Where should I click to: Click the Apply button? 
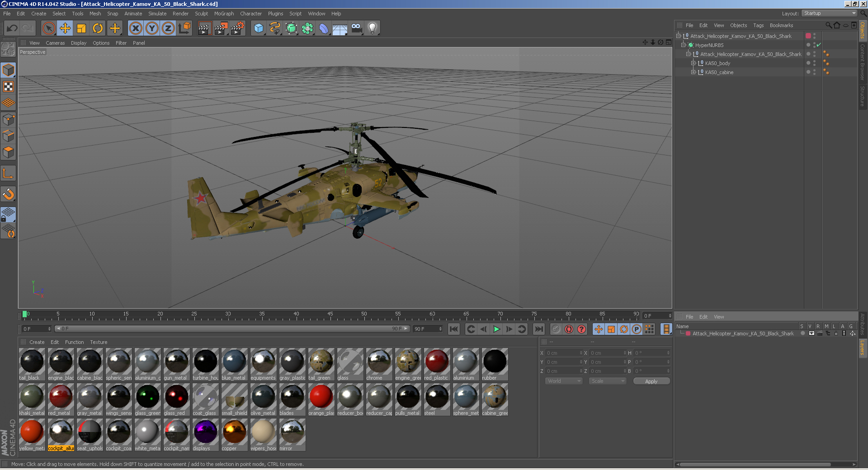coord(651,381)
